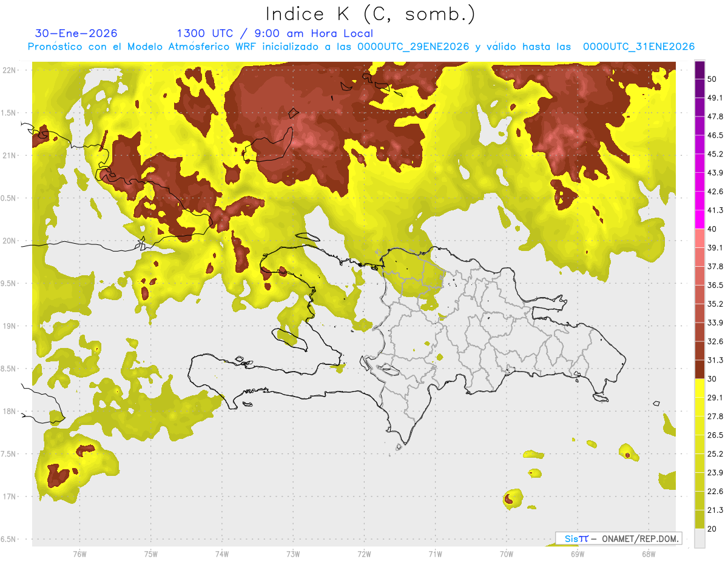
Task: Click the valid-until time '0000UTC_31ENE2026'
Action: click(x=639, y=47)
